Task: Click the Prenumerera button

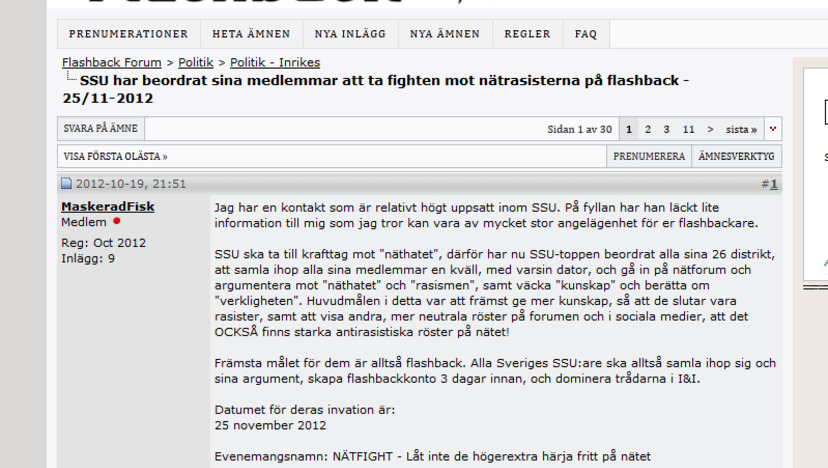Action: [649, 156]
